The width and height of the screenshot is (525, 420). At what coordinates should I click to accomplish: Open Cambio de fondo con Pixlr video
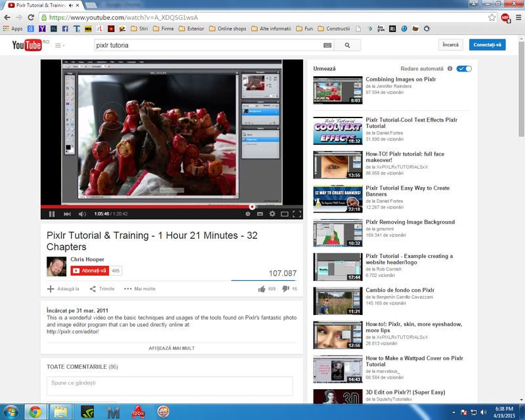click(x=400, y=290)
